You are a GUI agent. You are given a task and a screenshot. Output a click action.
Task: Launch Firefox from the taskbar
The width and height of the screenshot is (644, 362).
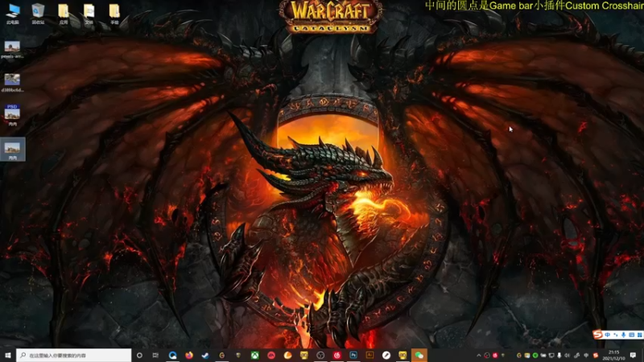[189, 356]
